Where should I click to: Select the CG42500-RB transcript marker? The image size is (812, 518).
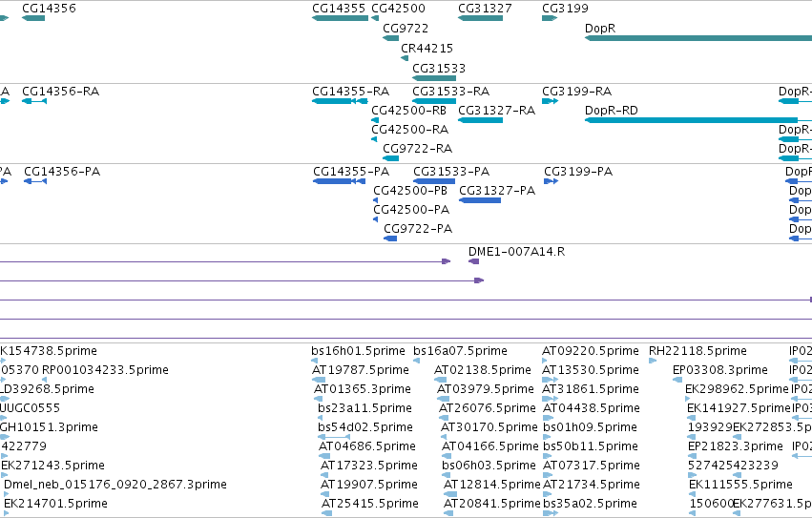375,120
